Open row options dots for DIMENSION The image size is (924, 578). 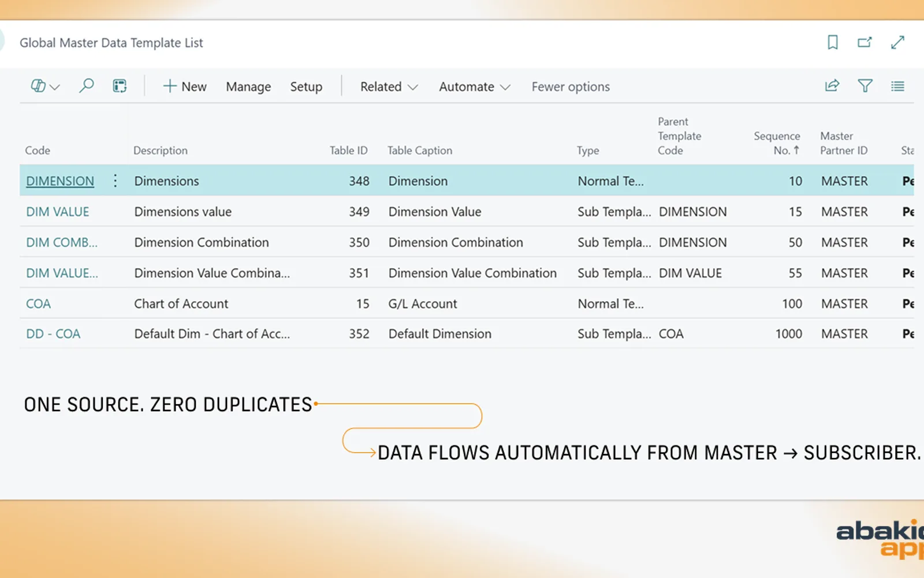[x=115, y=181]
